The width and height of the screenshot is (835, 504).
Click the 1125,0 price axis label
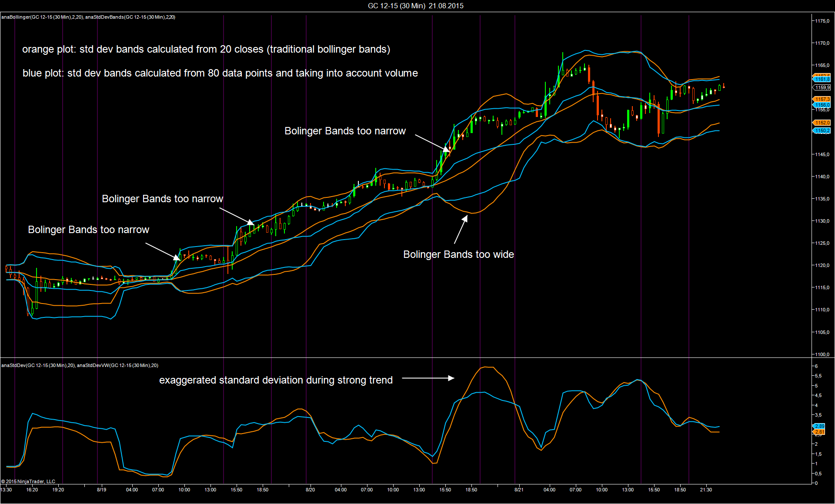coord(822,243)
